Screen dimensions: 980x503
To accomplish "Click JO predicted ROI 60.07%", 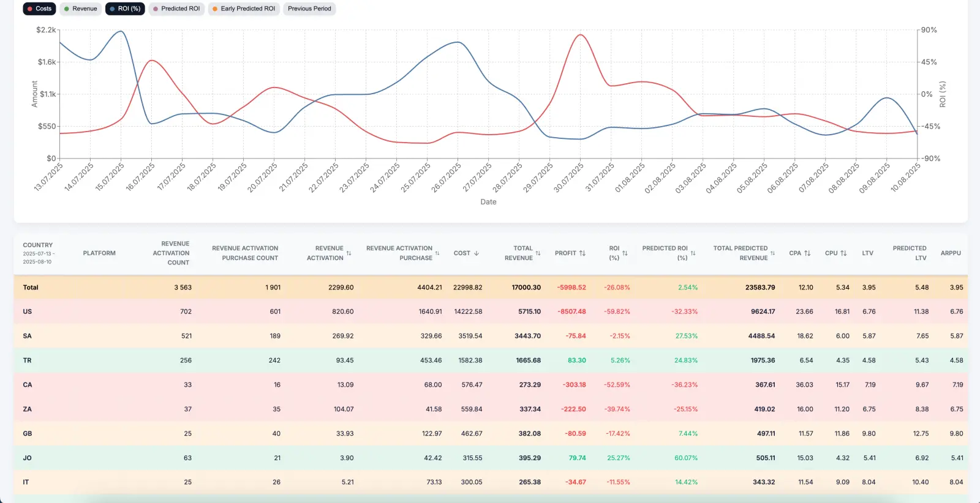I will (686, 458).
